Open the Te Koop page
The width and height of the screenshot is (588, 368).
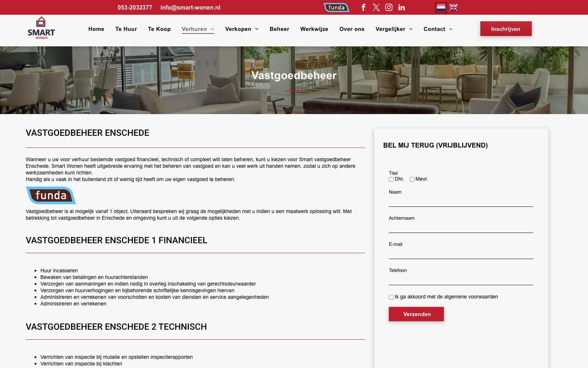click(x=159, y=29)
